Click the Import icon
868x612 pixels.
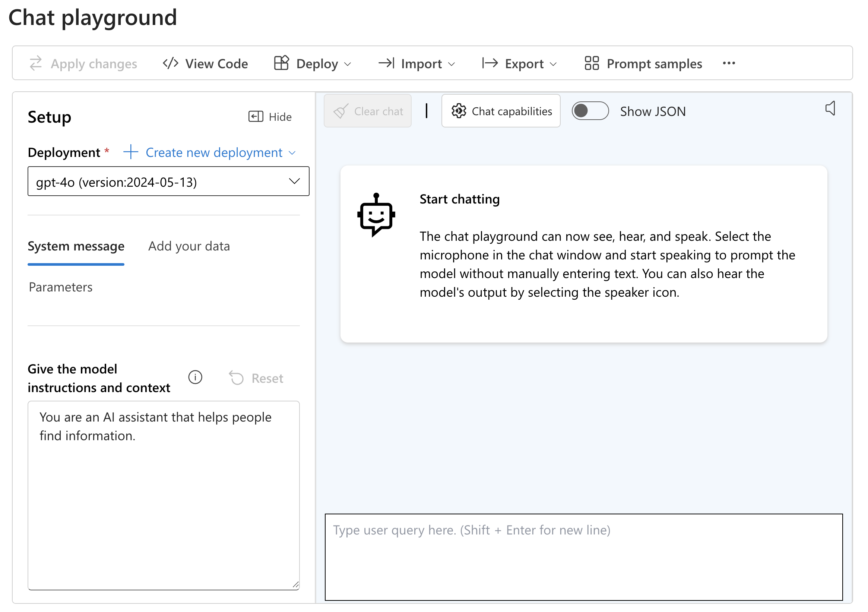pos(385,64)
